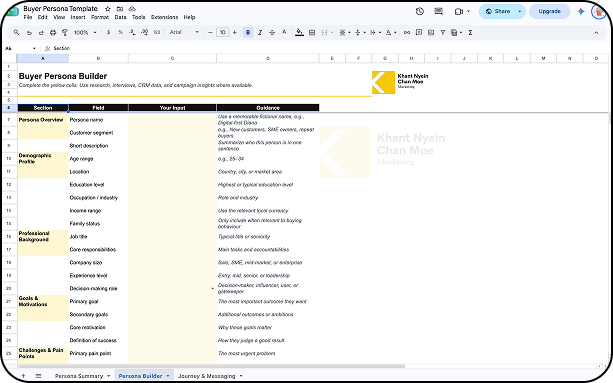Increase font size with plus button

coord(235,32)
